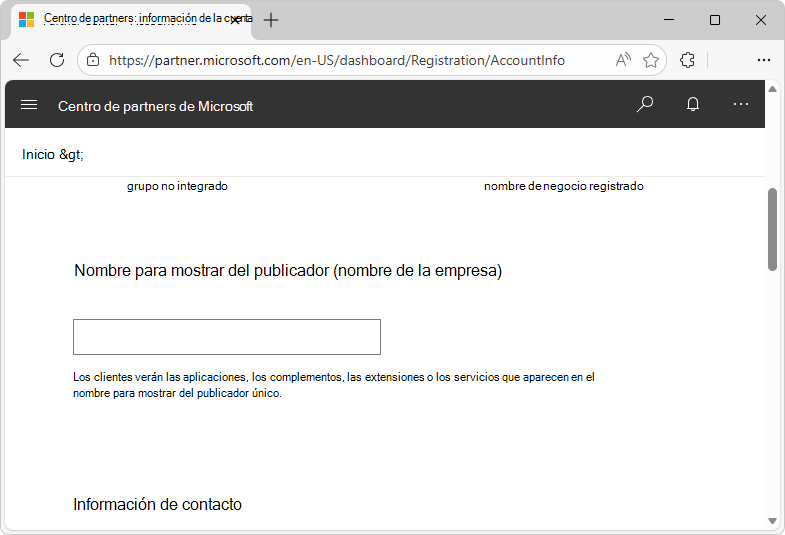
Task: Select the Centro de partners browser tab
Action: click(131, 21)
